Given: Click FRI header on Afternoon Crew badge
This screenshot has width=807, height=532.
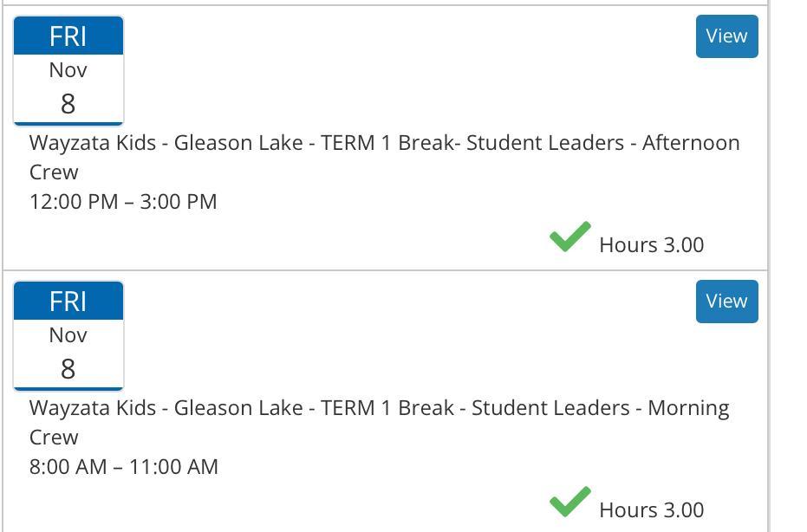Looking at the screenshot, I should click(68, 36).
